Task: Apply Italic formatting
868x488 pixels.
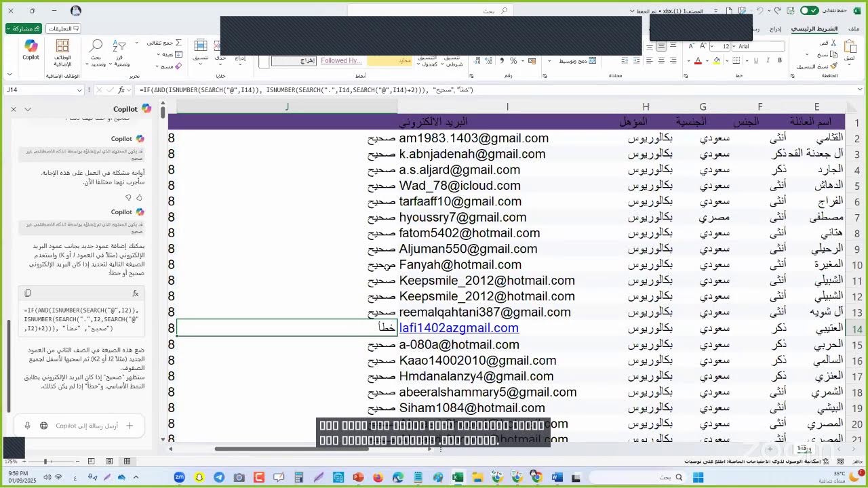Action: click(768, 60)
